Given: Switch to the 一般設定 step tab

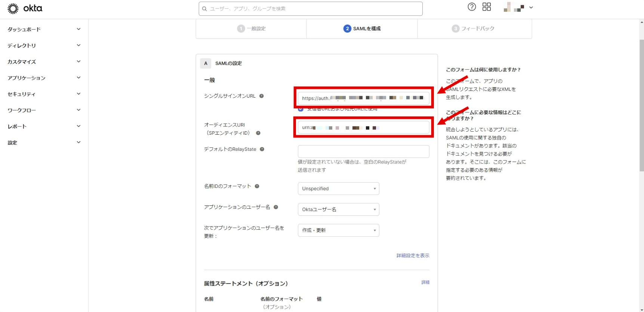Looking at the screenshot, I should (x=252, y=29).
